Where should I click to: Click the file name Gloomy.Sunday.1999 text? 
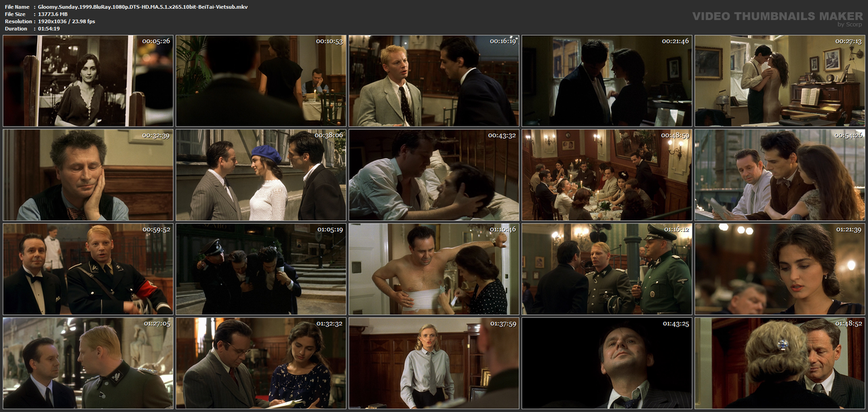143,6
